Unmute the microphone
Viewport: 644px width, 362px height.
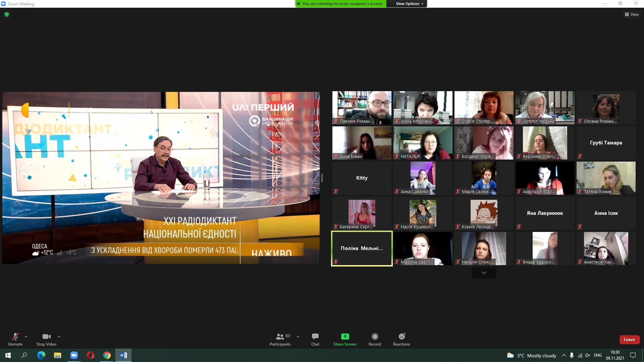point(15,339)
